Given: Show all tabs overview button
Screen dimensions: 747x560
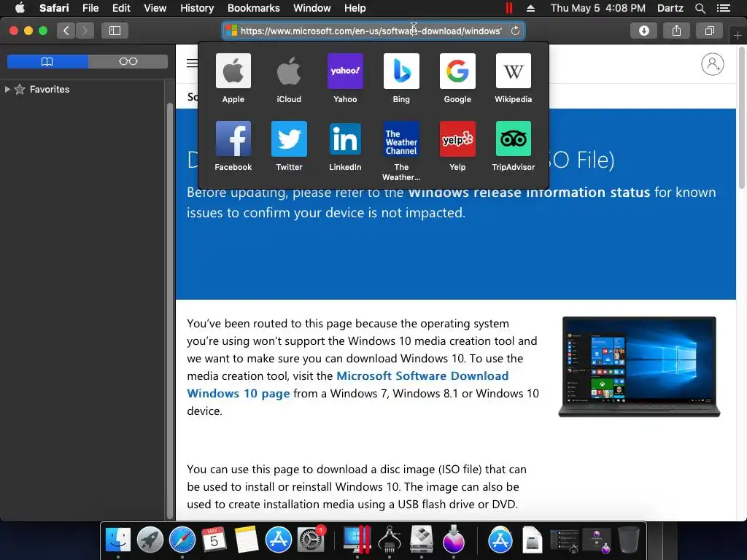Looking at the screenshot, I should tap(709, 31).
